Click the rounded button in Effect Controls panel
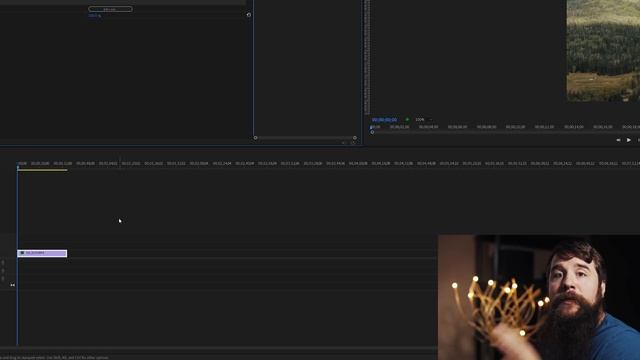This screenshot has height=360, width=640. (110, 9)
